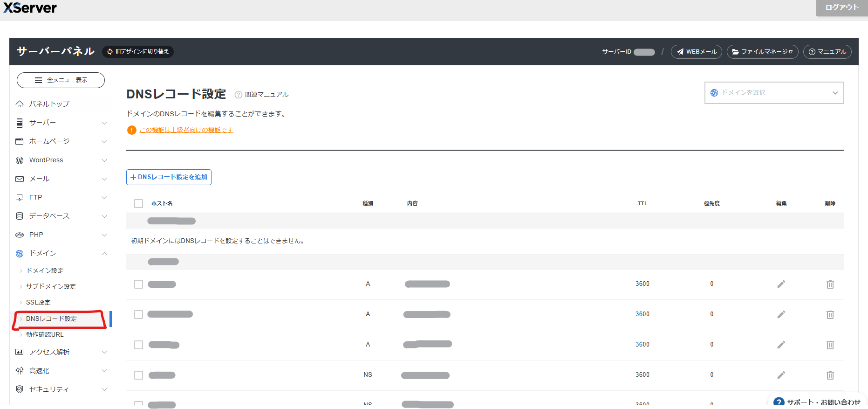This screenshot has height=409, width=868.
Task: Expand the データベース menu chevron
Action: pos(104,216)
